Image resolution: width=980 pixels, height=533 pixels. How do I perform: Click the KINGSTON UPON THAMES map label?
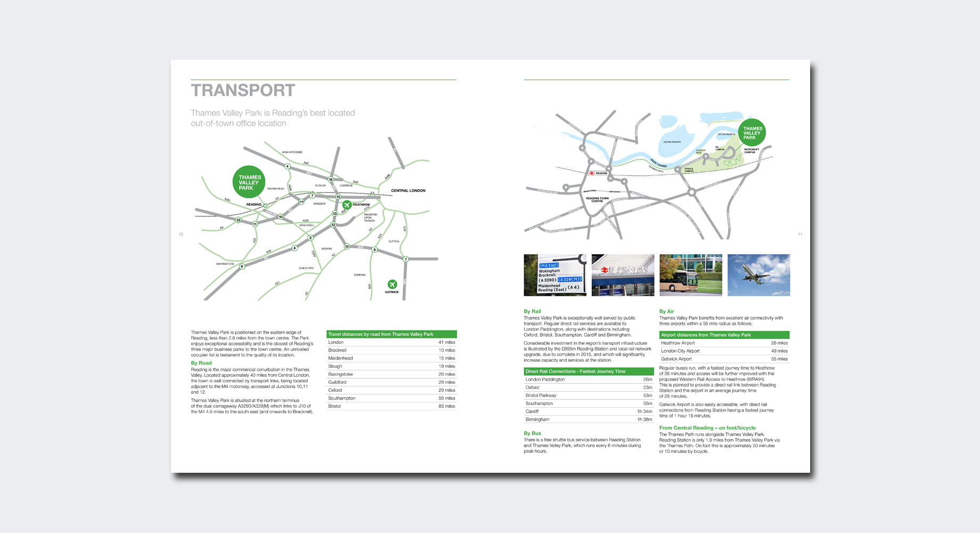coord(371,217)
